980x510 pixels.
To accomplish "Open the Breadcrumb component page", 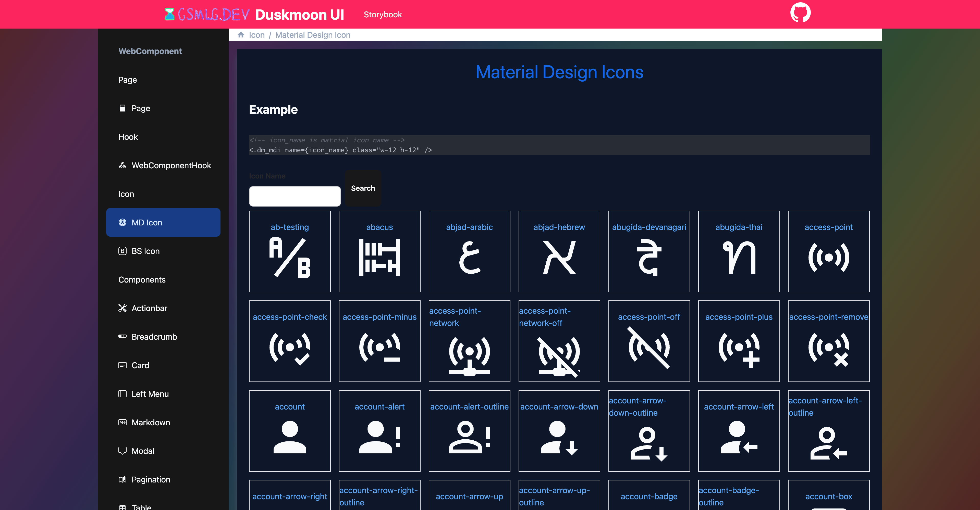I will [163, 337].
